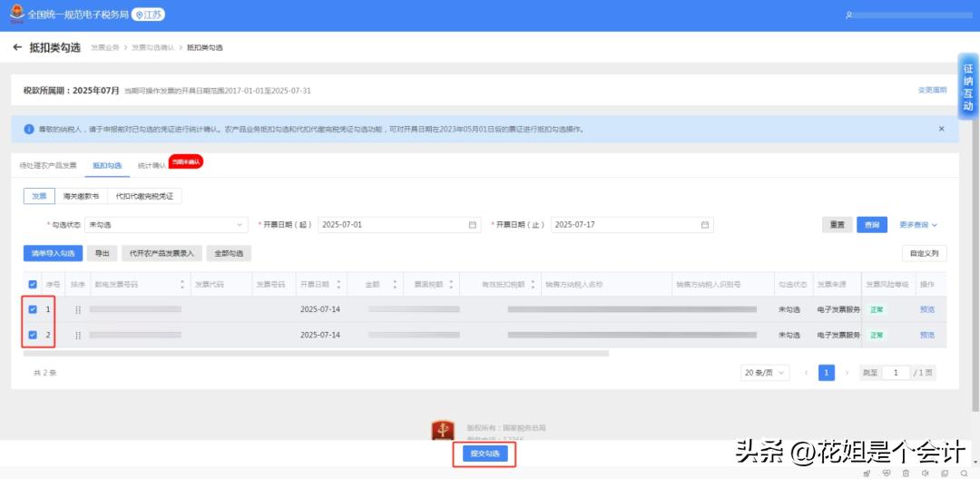This screenshot has width=980, height=479.
Task: Click 预览 link in row 2
Action: point(927,336)
